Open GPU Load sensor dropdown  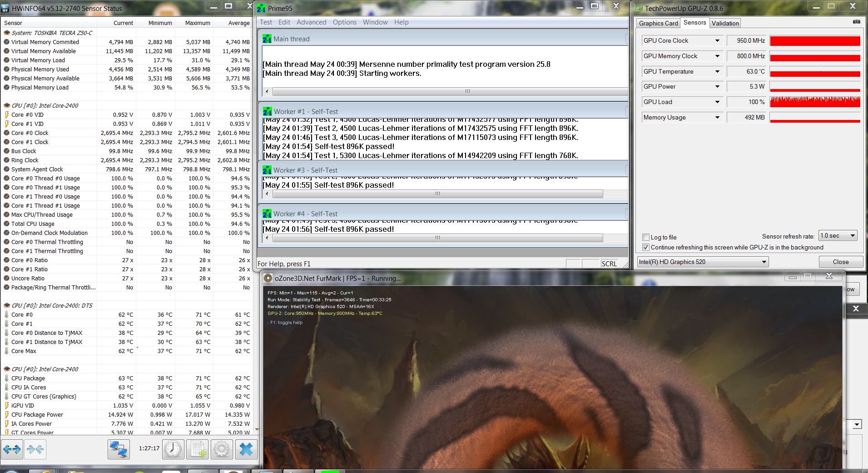717,102
